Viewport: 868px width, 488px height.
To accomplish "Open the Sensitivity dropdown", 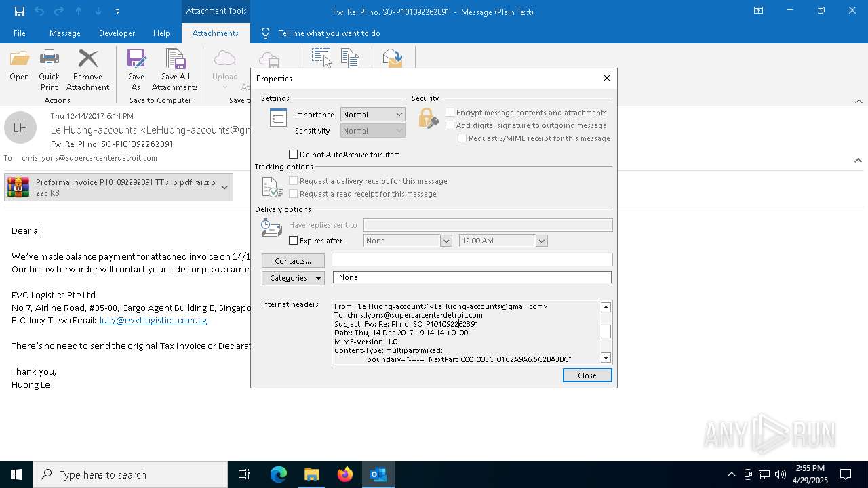I will pyautogui.click(x=399, y=131).
